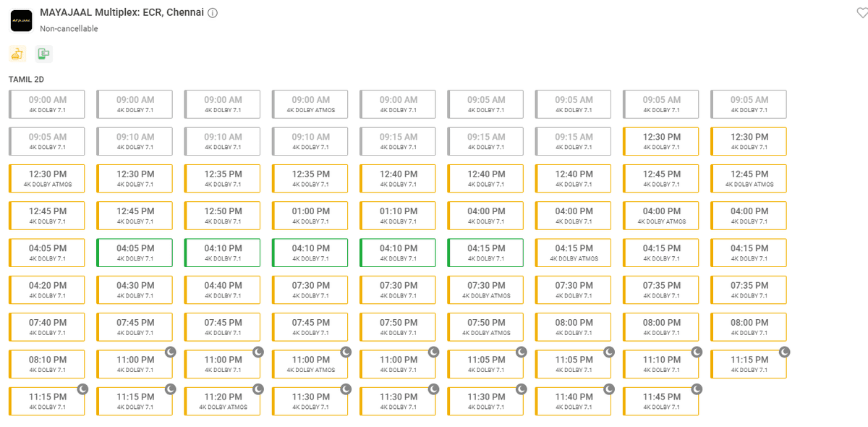Book the 12:50 PM showtime
The image size is (868, 427).
(222, 216)
